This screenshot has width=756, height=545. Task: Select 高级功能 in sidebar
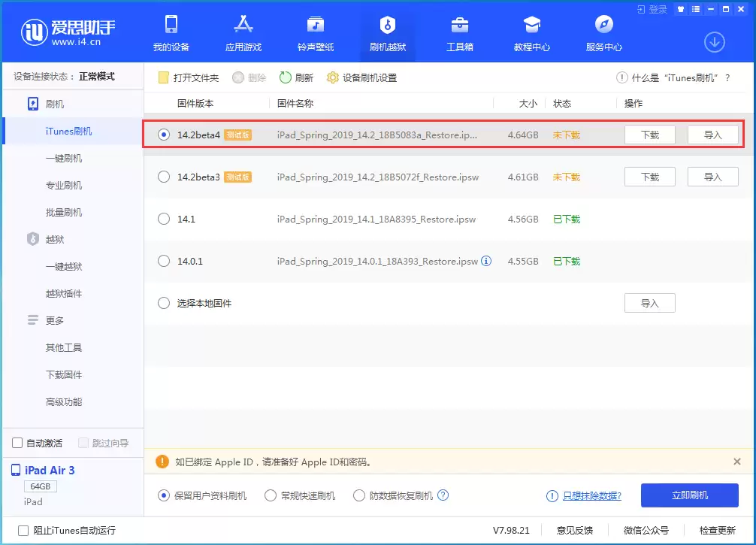point(64,401)
